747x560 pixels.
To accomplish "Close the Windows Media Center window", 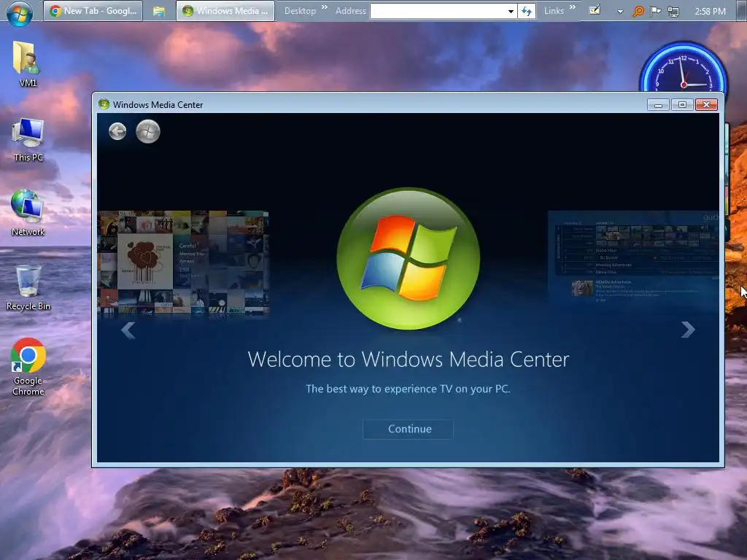I will point(706,105).
